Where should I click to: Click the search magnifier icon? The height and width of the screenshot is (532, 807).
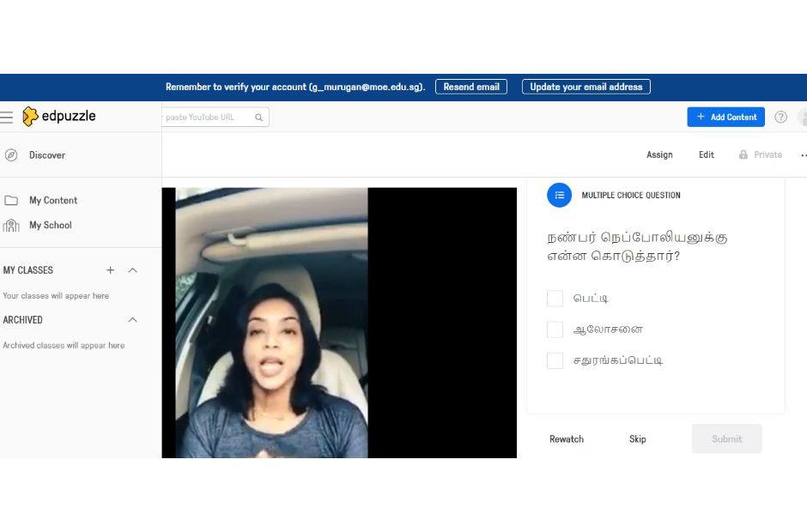coord(258,116)
